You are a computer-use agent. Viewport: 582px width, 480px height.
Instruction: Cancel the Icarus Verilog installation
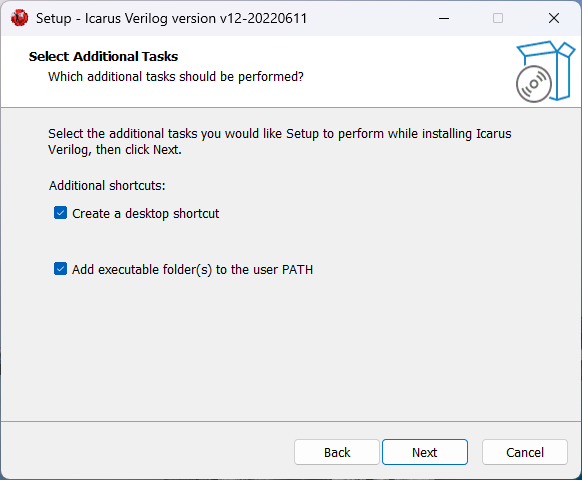(x=525, y=452)
